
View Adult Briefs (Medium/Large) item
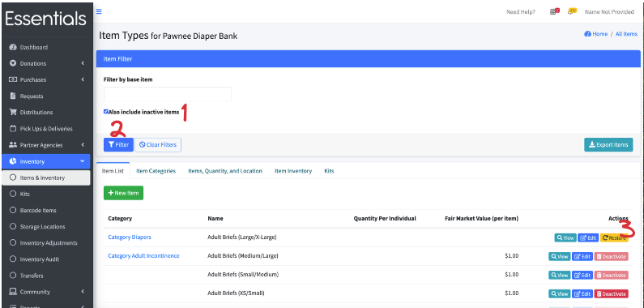(560, 256)
